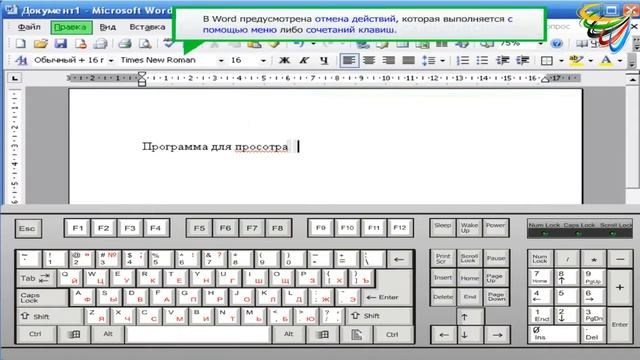640x360 pixels.
Task: Expand highlight color dropdown arrow
Action: coord(590,60)
